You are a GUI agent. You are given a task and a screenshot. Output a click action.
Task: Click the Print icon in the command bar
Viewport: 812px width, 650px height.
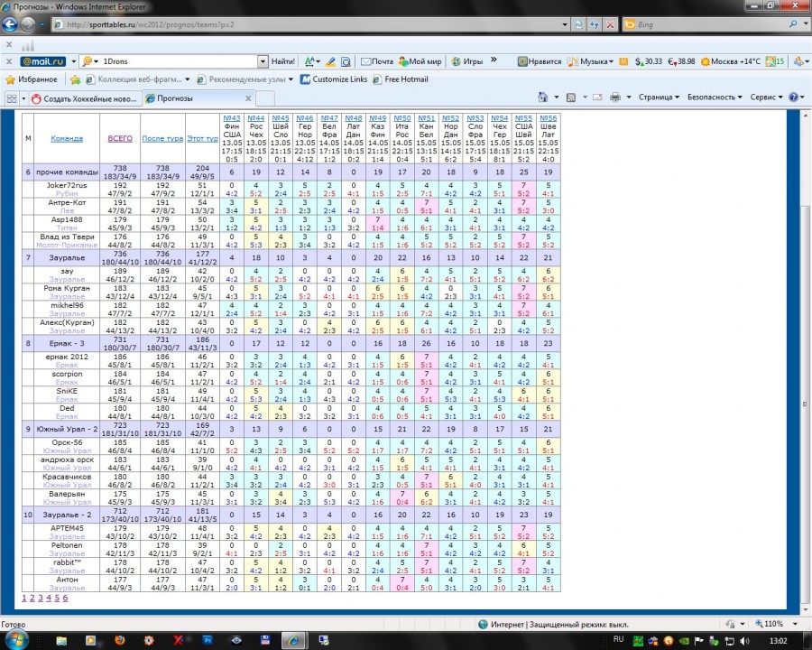pyautogui.click(x=615, y=97)
